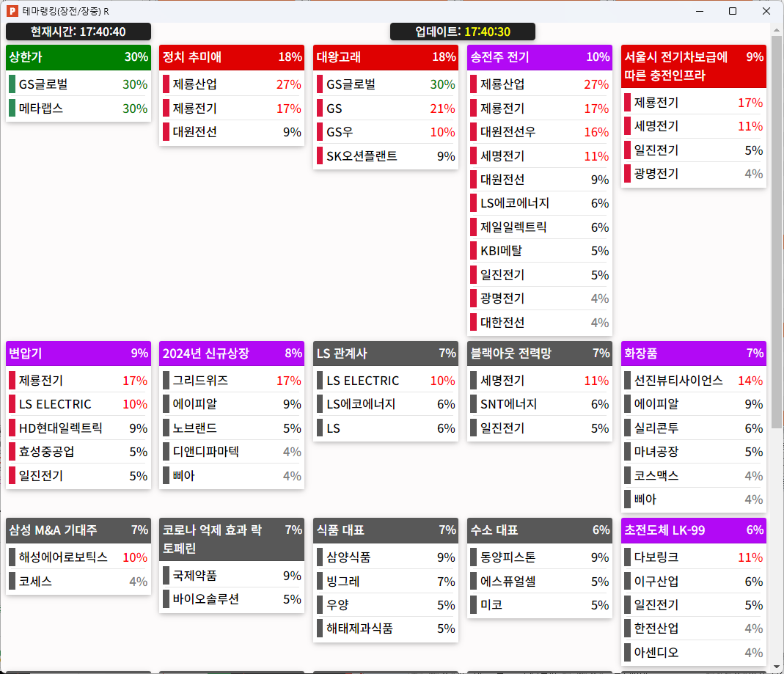Viewport: 784px width, 674px height.
Task: Click the scrollbar down arrow
Action: (x=777, y=667)
